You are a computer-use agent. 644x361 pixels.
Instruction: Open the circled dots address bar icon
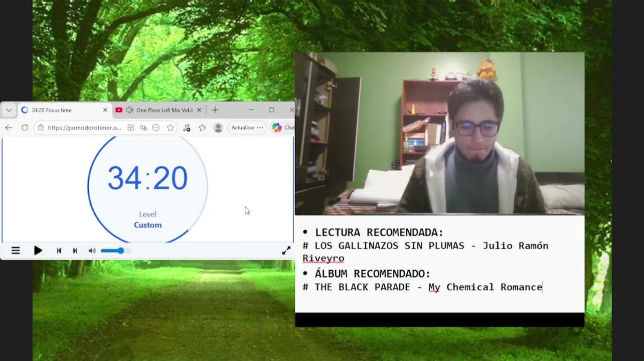[x=156, y=128]
